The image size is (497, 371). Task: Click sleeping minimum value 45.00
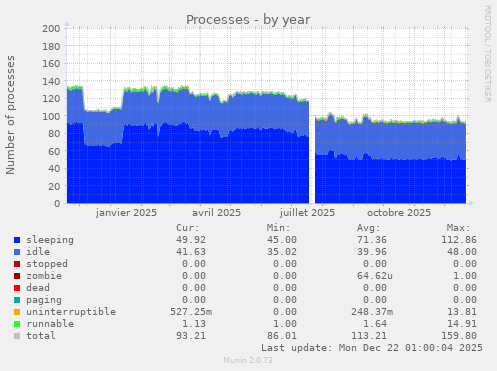pos(282,240)
